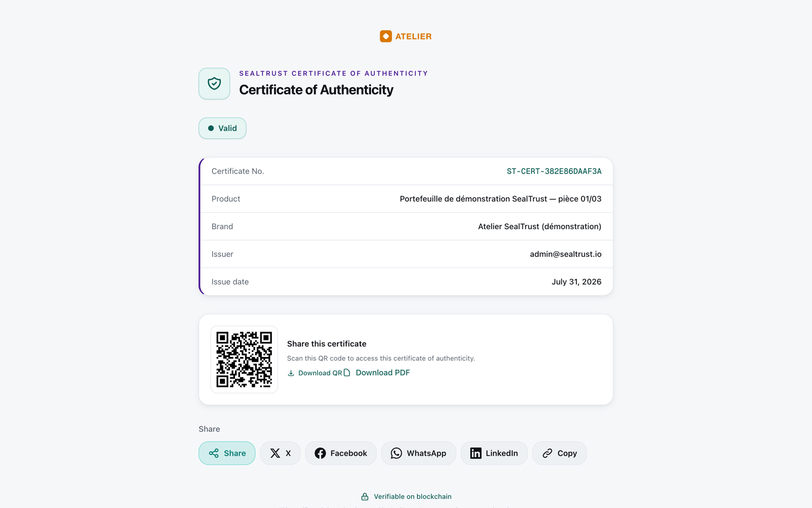Click the X (Twitter) logo icon
The image size is (812, 508).
click(x=275, y=453)
